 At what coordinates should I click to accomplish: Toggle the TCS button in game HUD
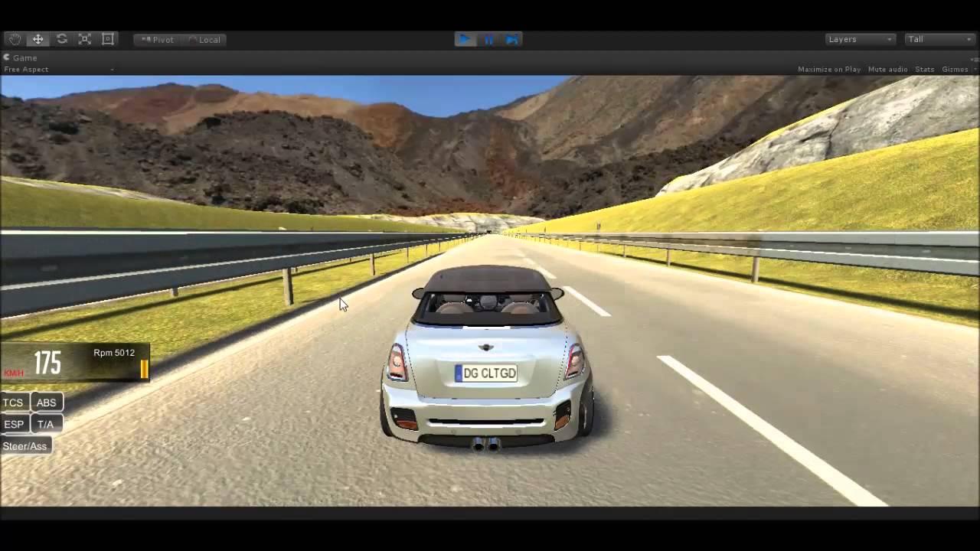pyautogui.click(x=13, y=403)
